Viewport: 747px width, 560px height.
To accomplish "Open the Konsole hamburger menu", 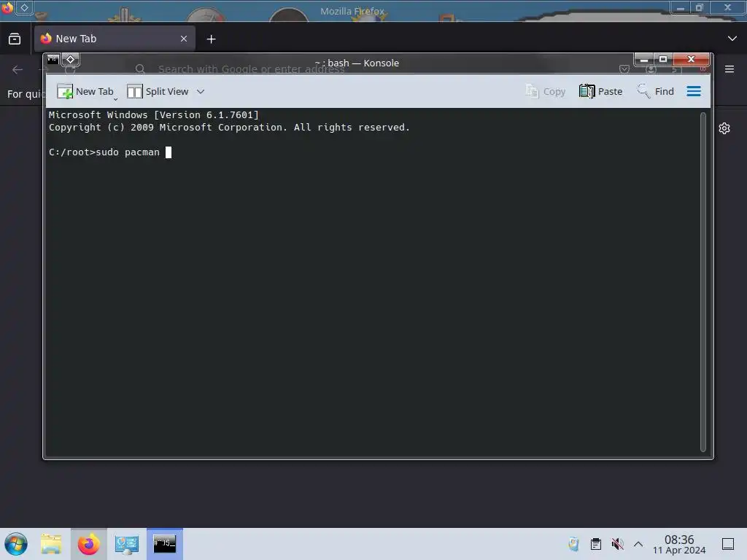I will click(x=694, y=91).
